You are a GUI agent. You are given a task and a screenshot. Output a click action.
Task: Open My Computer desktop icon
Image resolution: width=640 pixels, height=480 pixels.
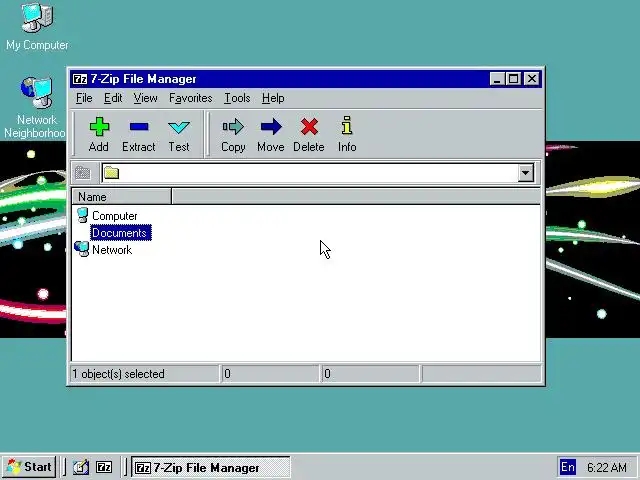point(37,27)
